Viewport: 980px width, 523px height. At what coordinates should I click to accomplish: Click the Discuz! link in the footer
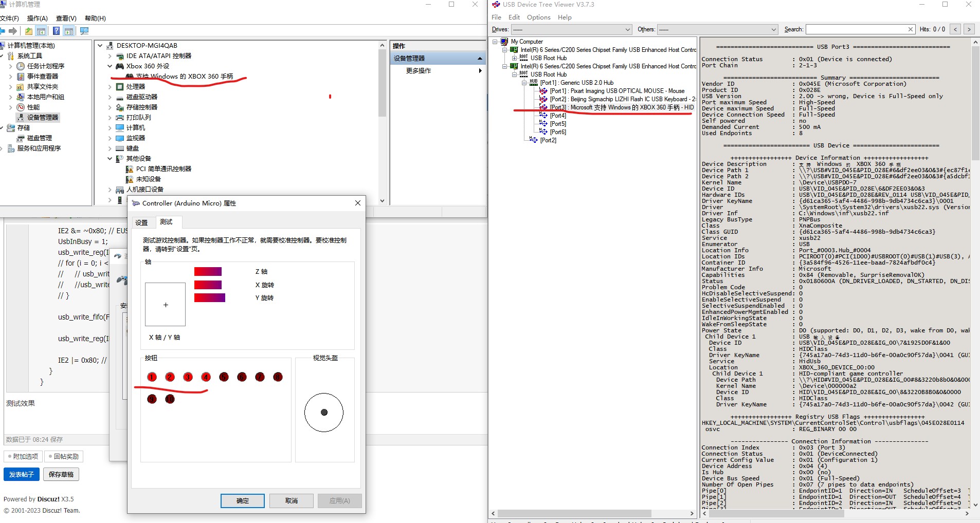pyautogui.click(x=48, y=499)
